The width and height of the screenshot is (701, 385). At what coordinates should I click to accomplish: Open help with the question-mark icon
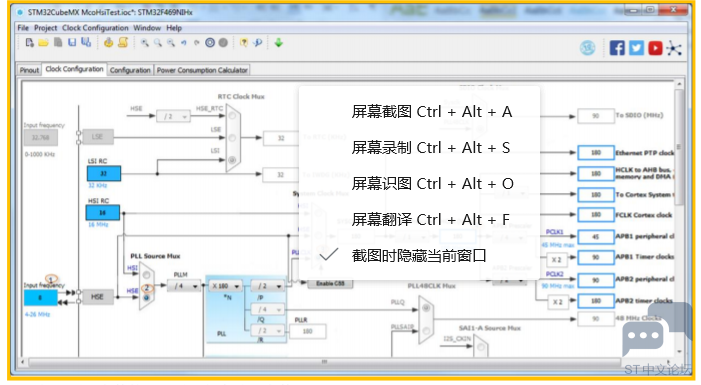point(244,43)
